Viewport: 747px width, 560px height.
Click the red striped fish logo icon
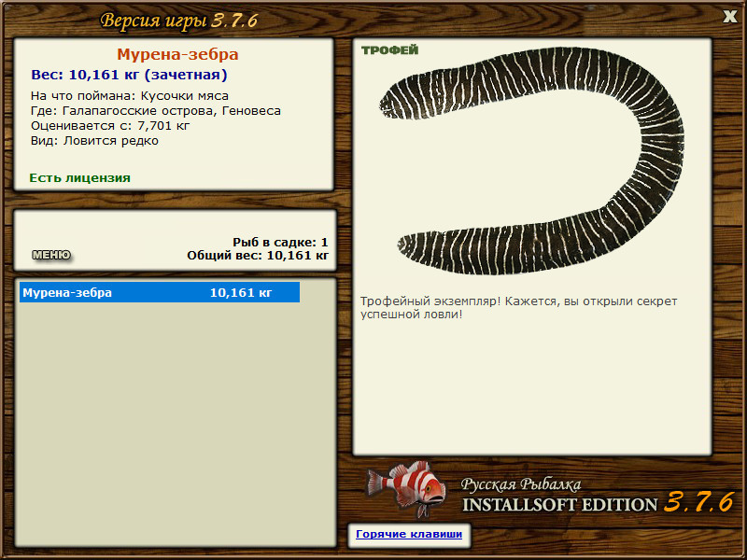[x=406, y=488]
